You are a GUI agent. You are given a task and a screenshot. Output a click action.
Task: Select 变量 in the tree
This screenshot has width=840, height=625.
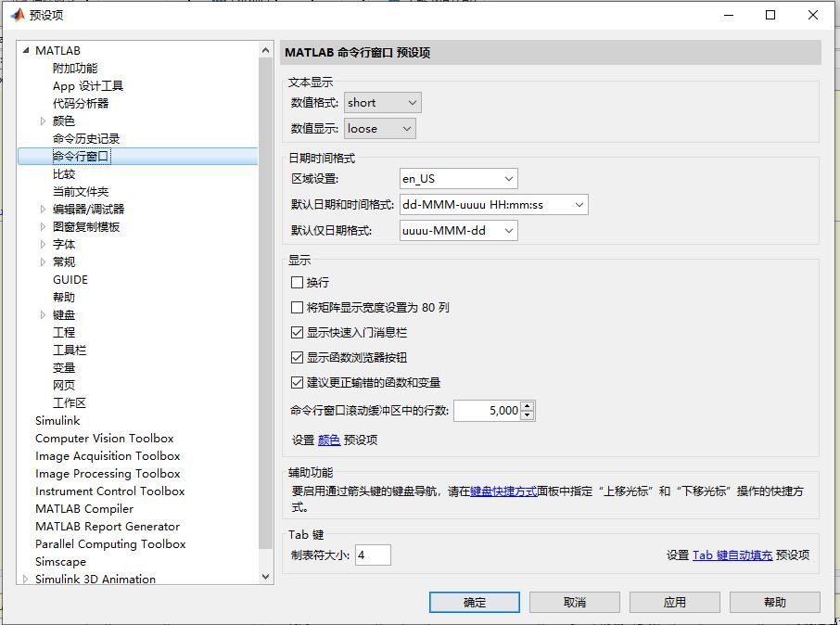(64, 368)
